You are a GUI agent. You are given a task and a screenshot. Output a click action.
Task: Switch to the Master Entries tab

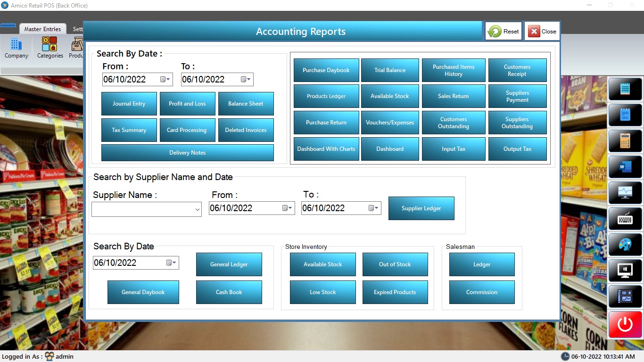click(42, 29)
